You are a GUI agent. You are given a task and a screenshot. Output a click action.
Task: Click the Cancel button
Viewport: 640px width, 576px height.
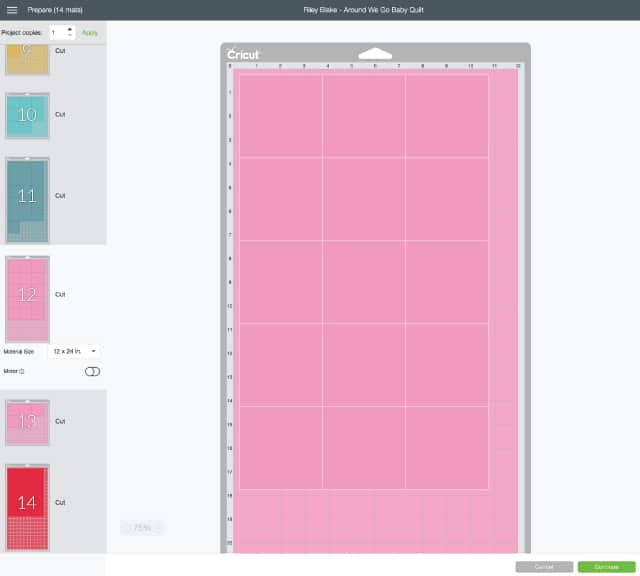pos(544,567)
